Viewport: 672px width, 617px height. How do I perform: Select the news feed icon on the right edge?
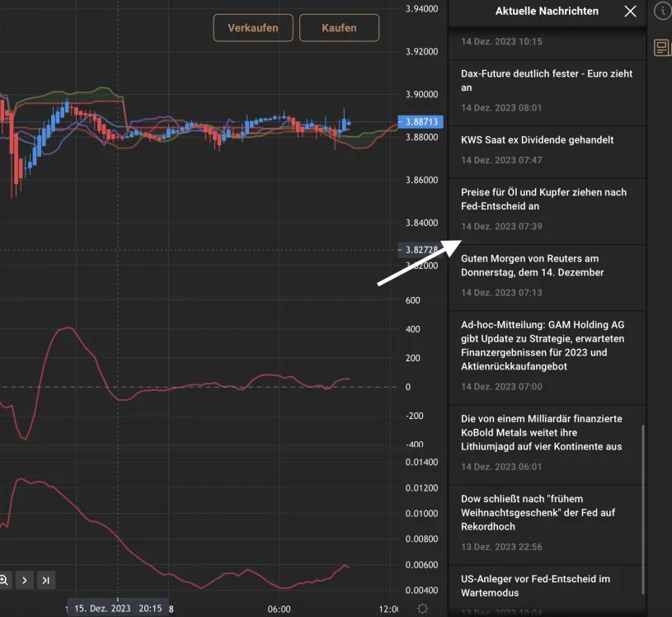[x=660, y=47]
